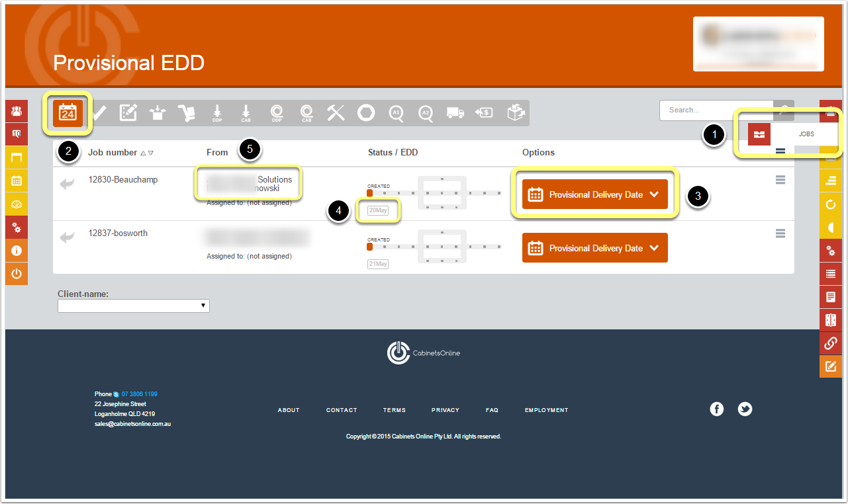Click the chain link icon in right sidebar

click(x=830, y=343)
